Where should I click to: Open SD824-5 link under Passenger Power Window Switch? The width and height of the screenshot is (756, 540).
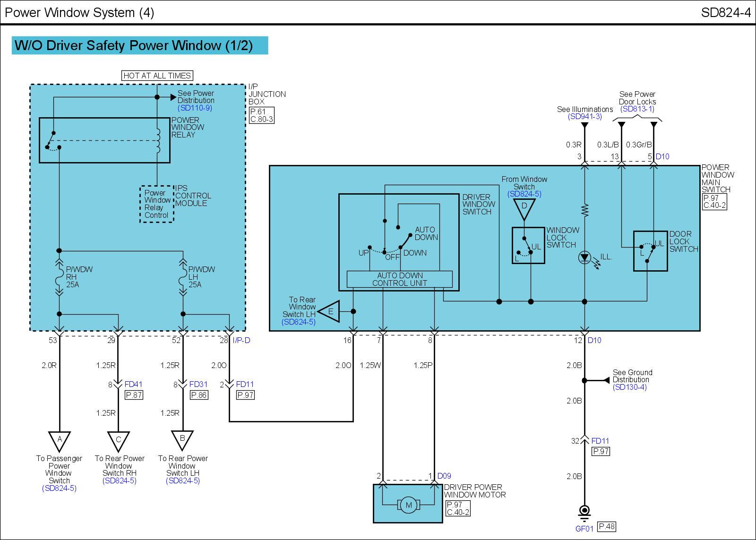59,489
